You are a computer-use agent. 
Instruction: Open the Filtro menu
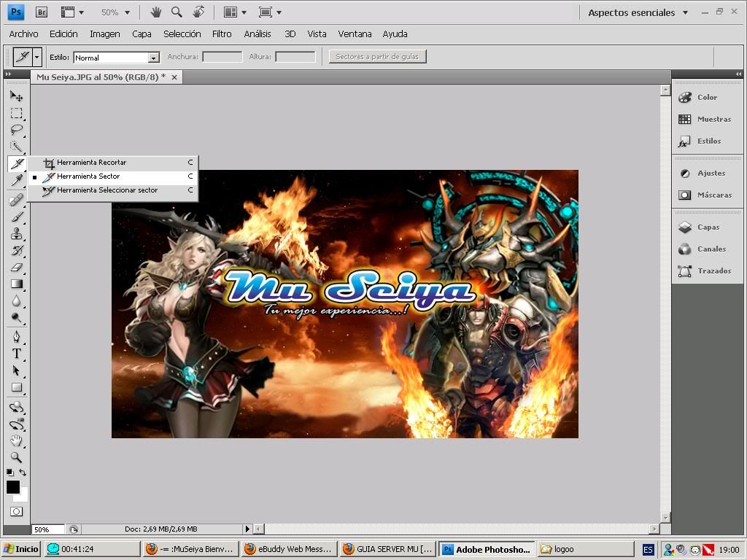222,34
